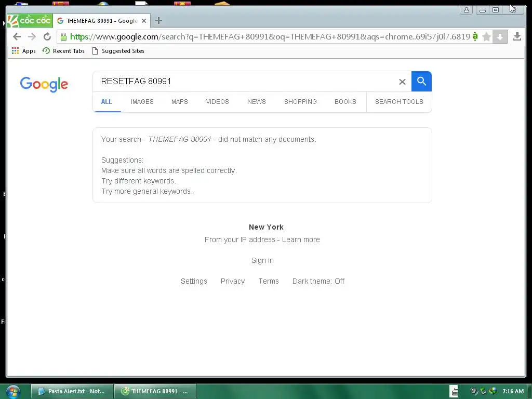The height and width of the screenshot is (399, 532).
Task: Click the user profile icon in title bar
Action: (467, 10)
